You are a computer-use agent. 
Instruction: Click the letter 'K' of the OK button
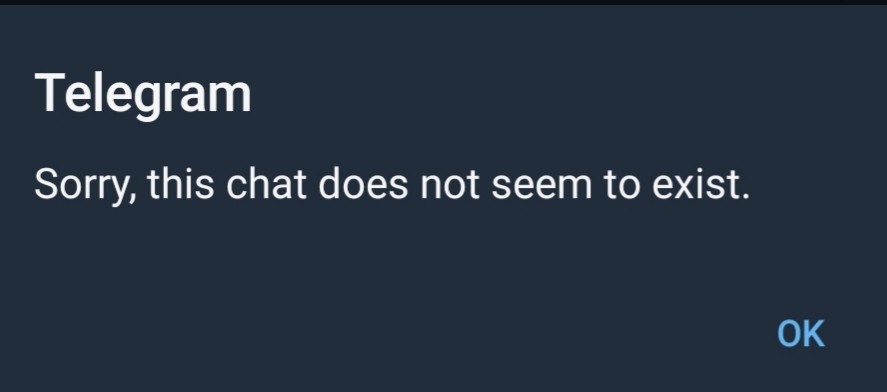(815, 334)
